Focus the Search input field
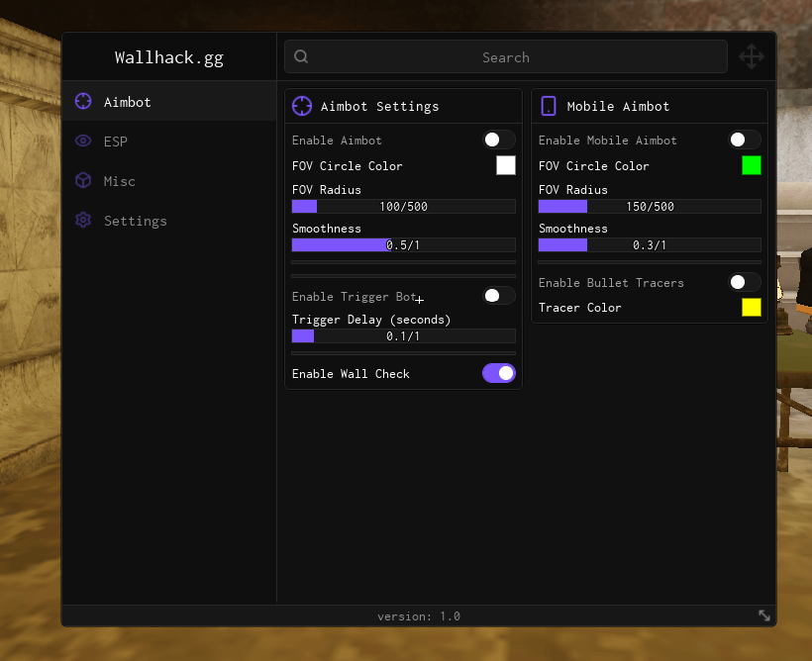Image resolution: width=812 pixels, height=661 pixels. click(505, 56)
